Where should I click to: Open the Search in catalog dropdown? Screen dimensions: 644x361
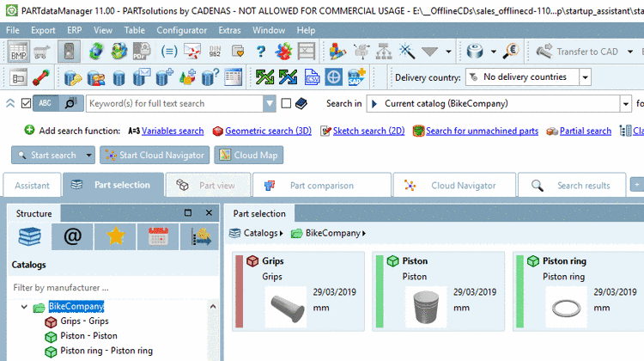coord(625,104)
